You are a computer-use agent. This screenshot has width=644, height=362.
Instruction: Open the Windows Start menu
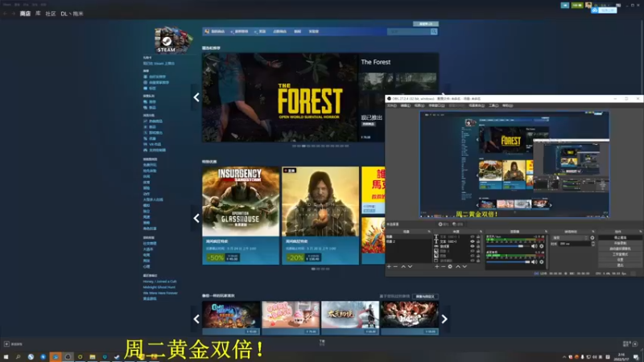pos(6,357)
